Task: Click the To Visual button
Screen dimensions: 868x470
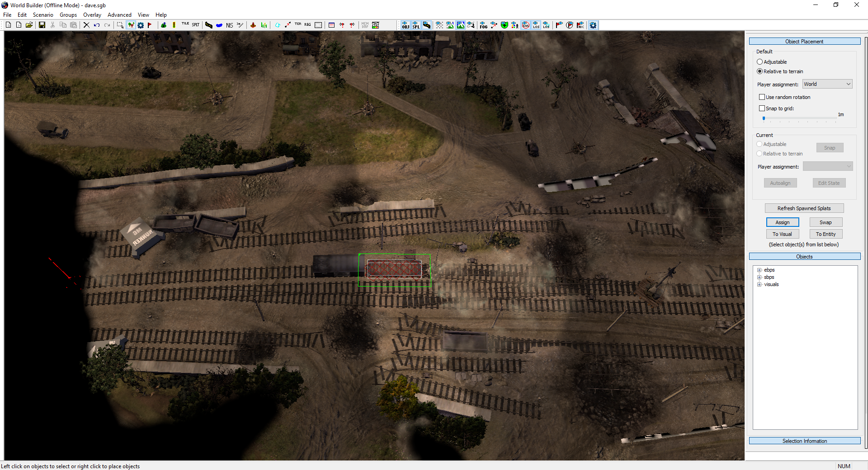Action: (783, 234)
